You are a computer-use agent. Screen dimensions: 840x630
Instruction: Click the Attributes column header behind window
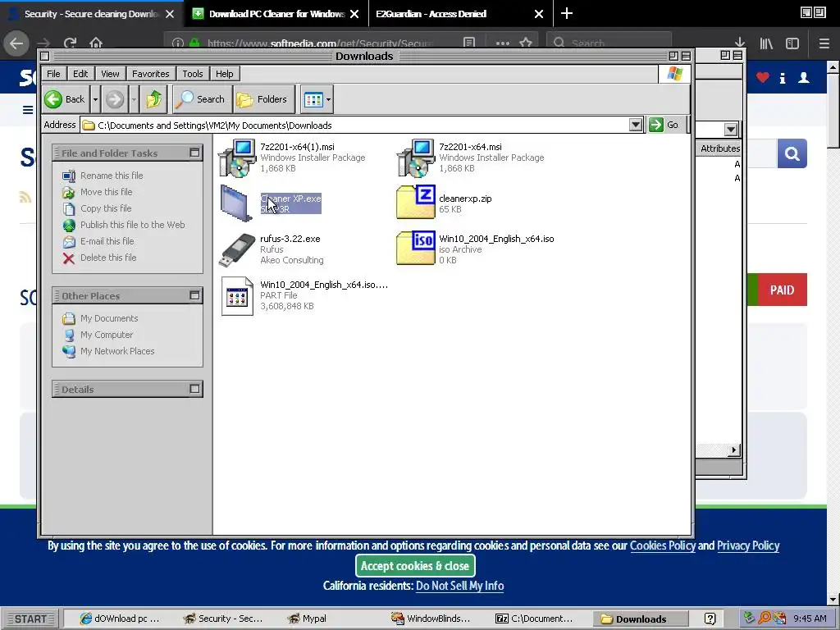pos(719,148)
